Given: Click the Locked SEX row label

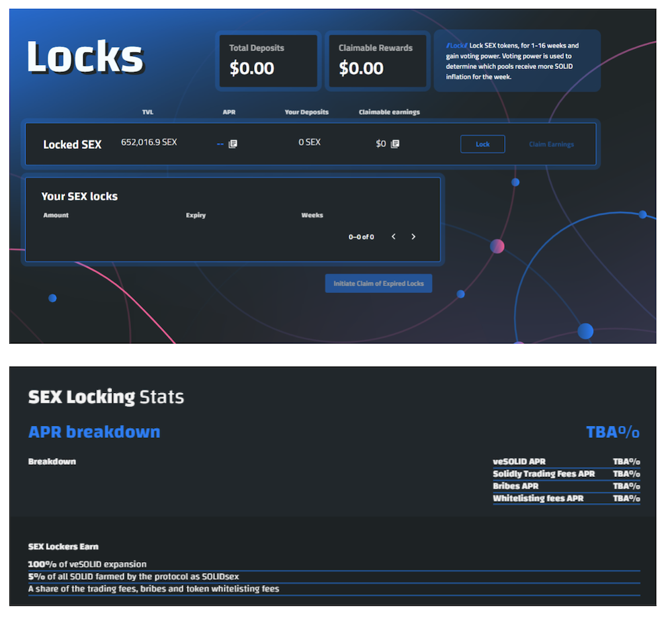Looking at the screenshot, I should tap(72, 145).
